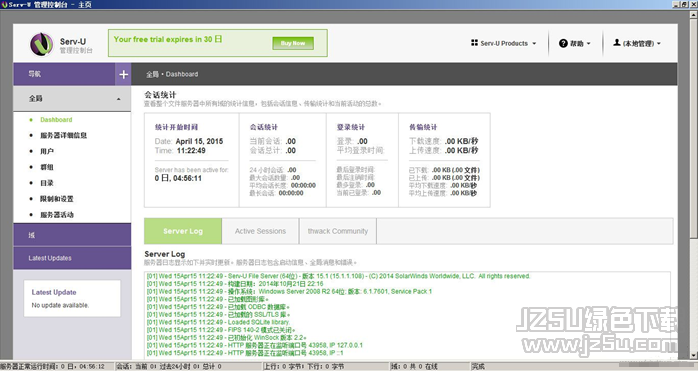The image size is (698, 371).
Task: Open the 用户 navigation item
Action: 47,151
